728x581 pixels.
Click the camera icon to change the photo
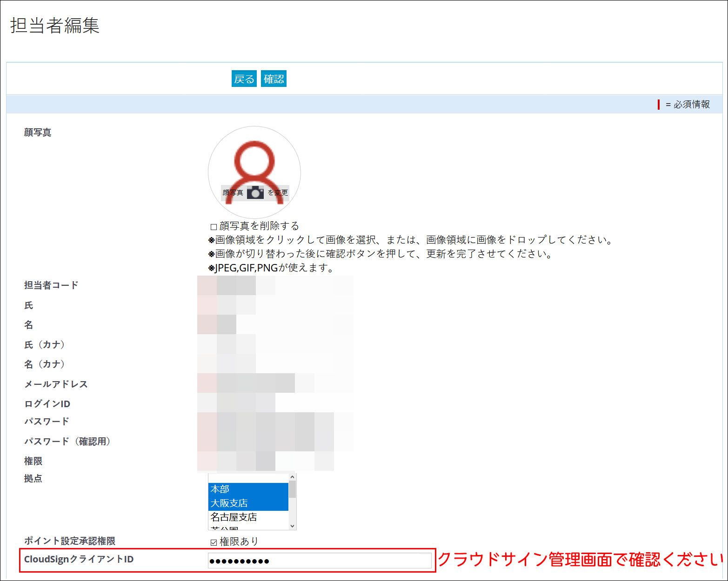click(x=255, y=192)
